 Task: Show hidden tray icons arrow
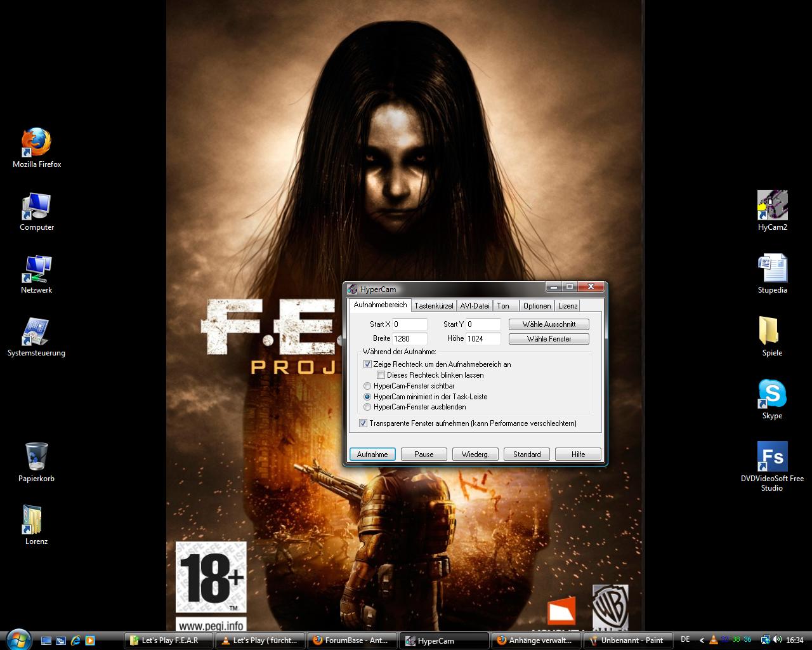pos(702,640)
